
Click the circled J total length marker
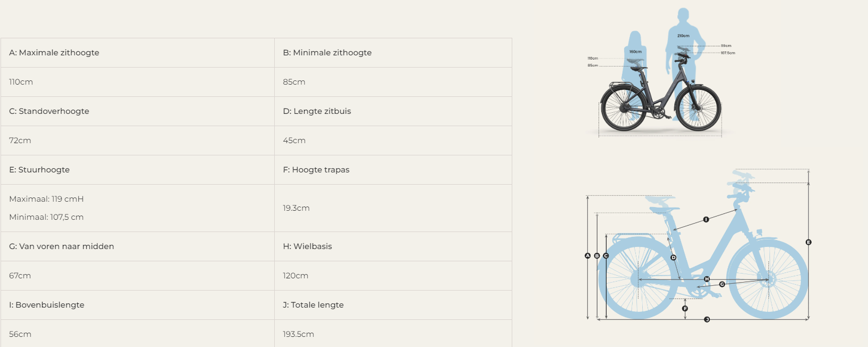pos(707,319)
